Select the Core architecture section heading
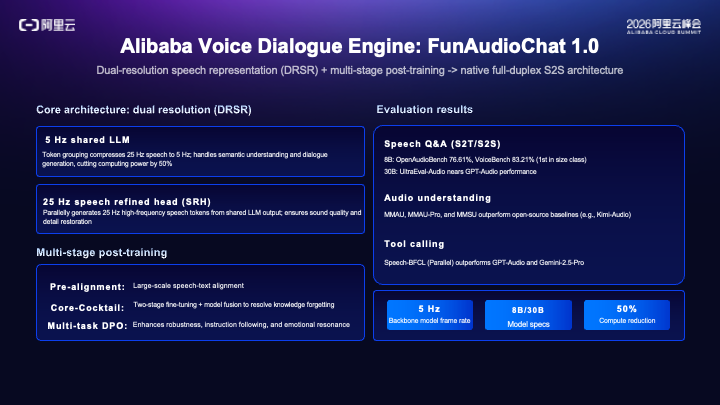Image resolution: width=720 pixels, height=405 pixels. pyautogui.click(x=144, y=110)
